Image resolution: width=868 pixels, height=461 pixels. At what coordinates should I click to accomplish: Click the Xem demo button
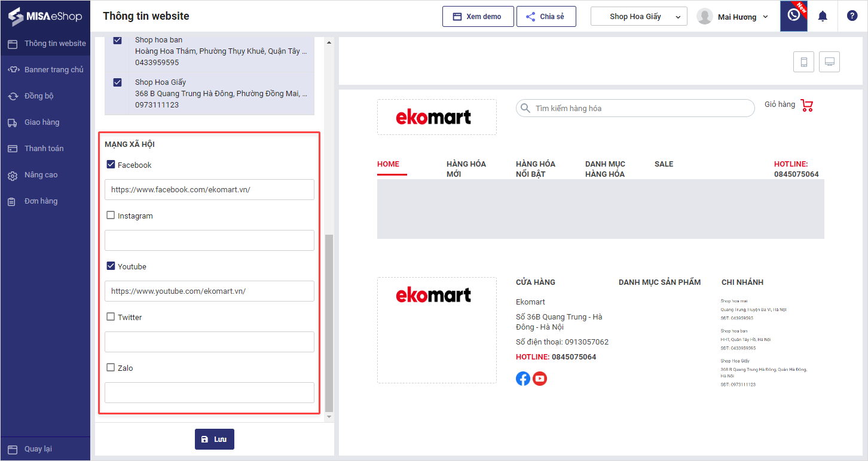click(478, 17)
